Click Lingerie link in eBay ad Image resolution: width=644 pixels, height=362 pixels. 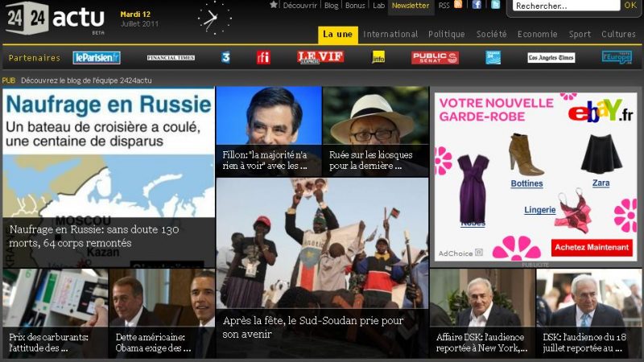point(539,210)
